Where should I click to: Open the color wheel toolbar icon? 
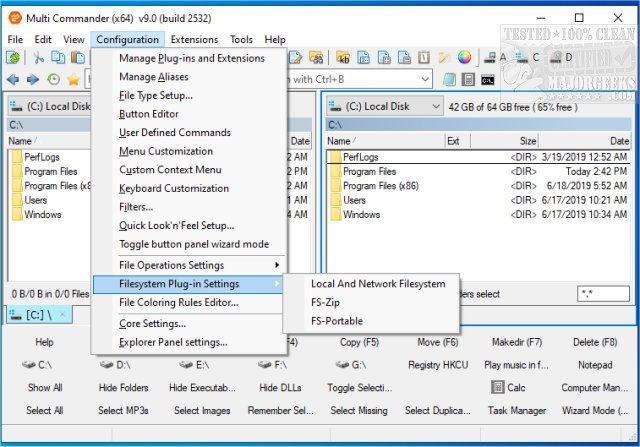click(x=464, y=58)
